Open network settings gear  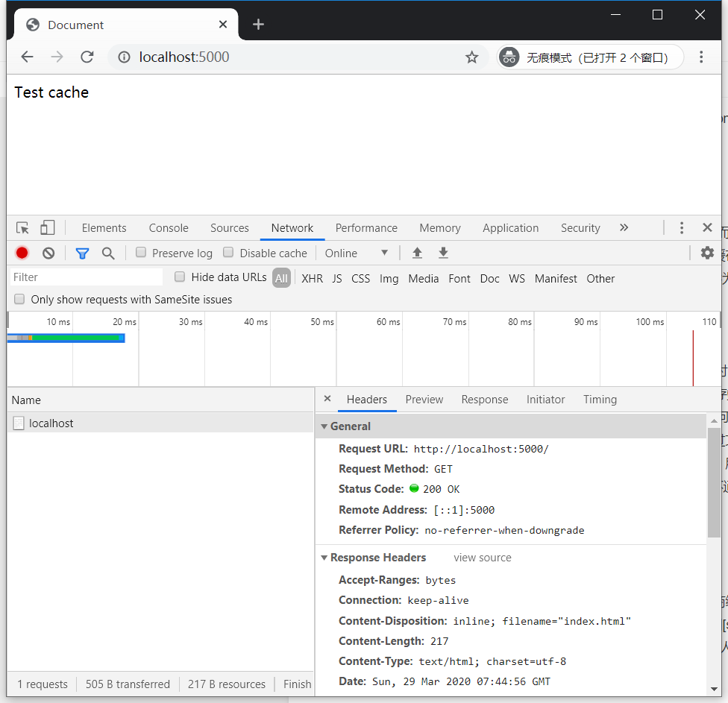(x=707, y=253)
